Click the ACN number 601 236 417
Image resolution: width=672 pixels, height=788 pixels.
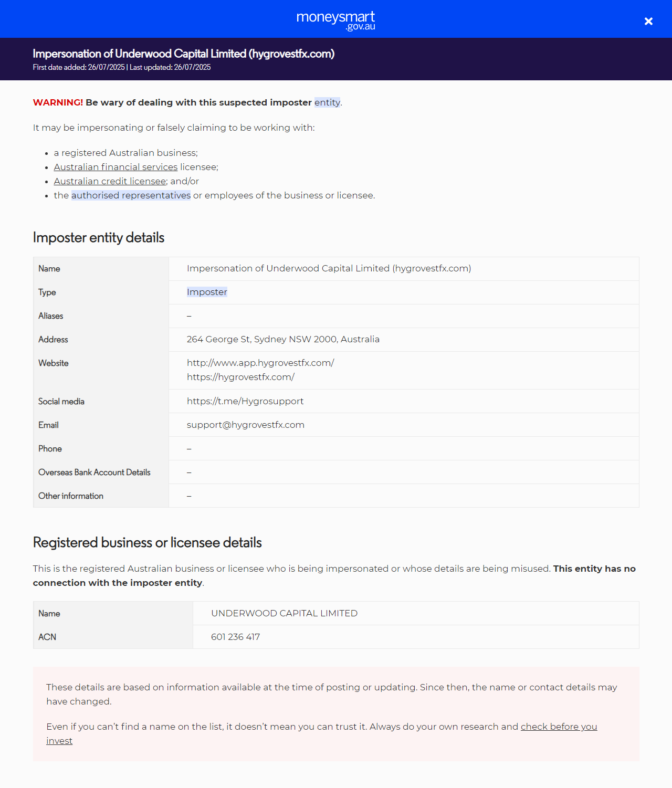pyautogui.click(x=235, y=637)
